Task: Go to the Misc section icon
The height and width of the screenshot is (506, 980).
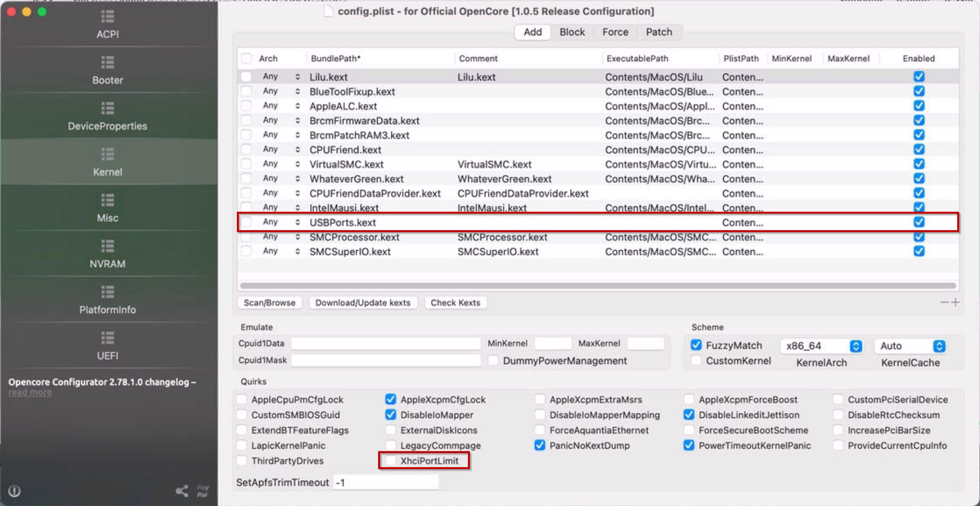Action: (107, 201)
